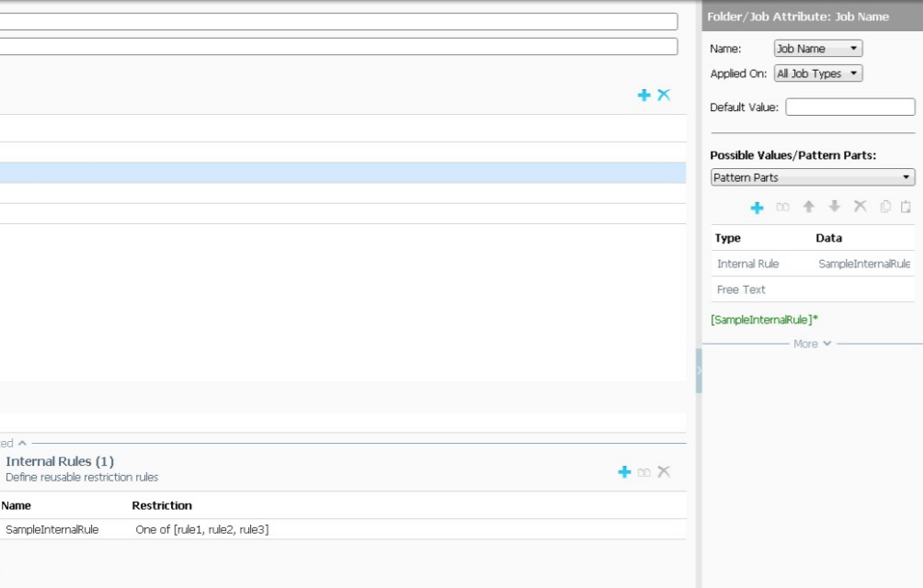
Task: Select the Internal Rule pattern part row
Action: pos(813,264)
